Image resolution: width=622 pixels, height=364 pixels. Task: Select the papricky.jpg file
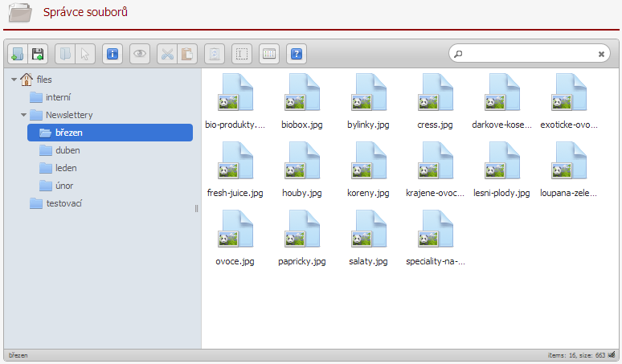click(x=302, y=238)
